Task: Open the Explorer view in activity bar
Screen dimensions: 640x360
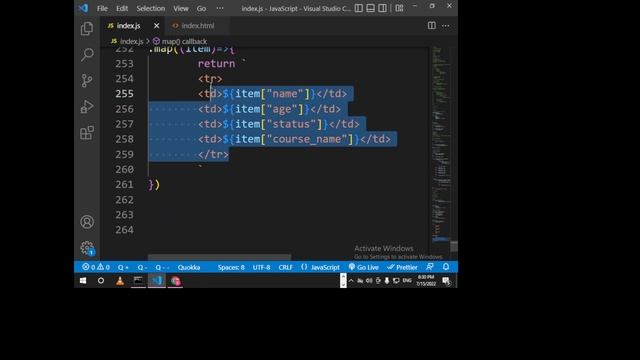Action: [x=87, y=29]
